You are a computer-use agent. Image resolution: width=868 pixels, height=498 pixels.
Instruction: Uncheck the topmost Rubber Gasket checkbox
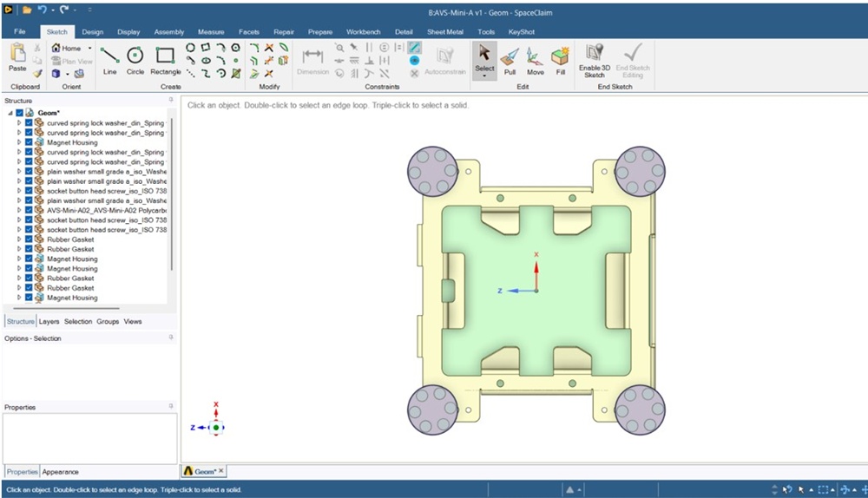[29, 239]
